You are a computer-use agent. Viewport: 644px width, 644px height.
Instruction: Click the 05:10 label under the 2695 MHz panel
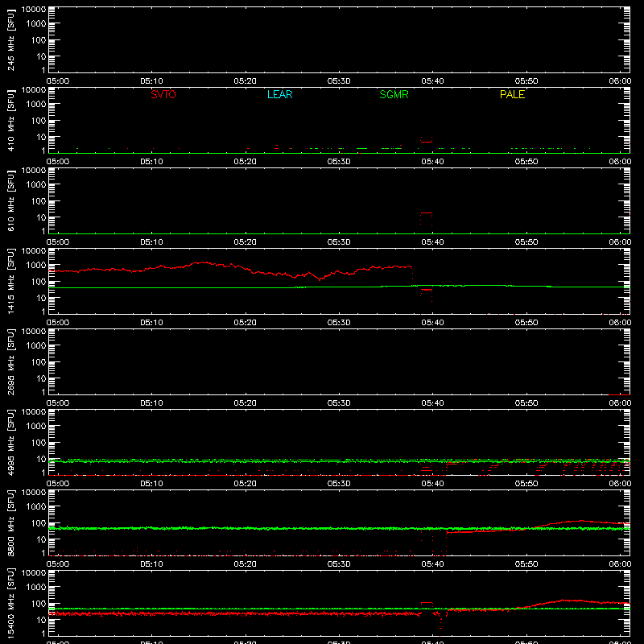click(151, 403)
